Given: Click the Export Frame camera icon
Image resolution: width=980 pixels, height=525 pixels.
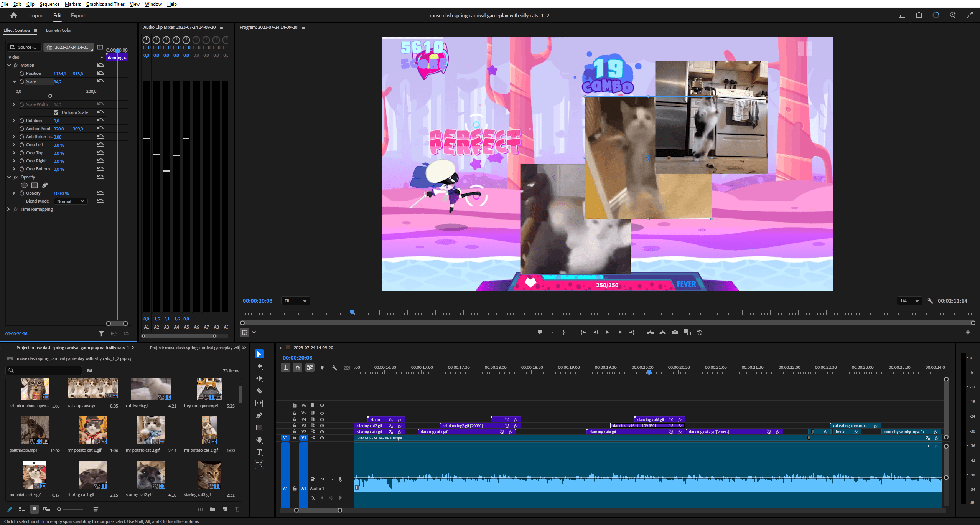Looking at the screenshot, I should point(675,332).
